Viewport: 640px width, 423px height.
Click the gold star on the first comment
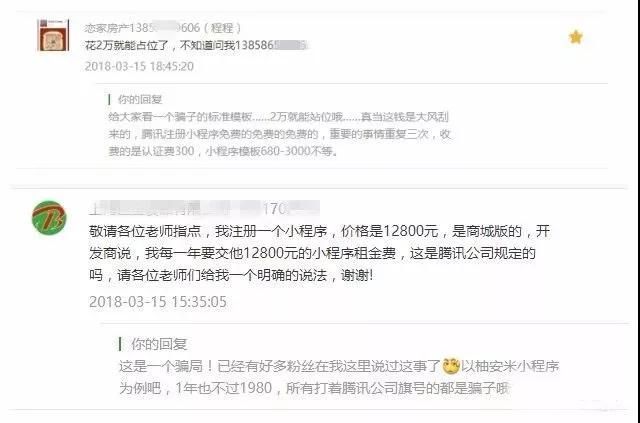576,37
